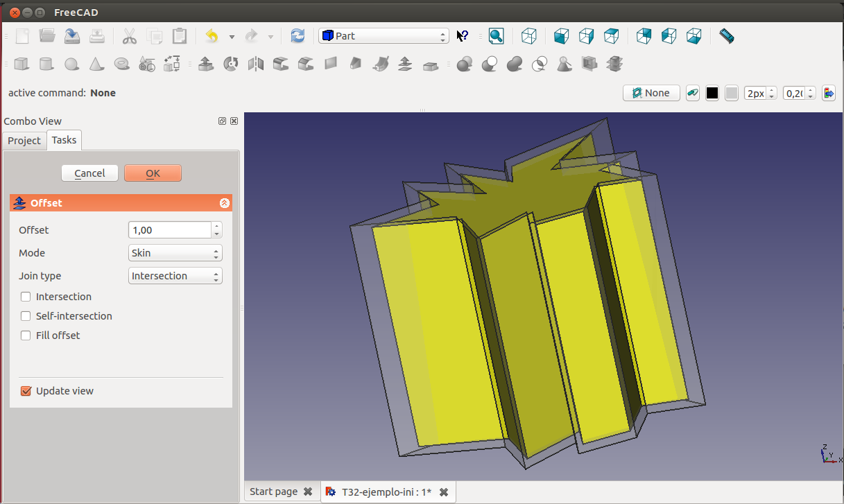Click the Refresh recompute icon

(x=298, y=36)
